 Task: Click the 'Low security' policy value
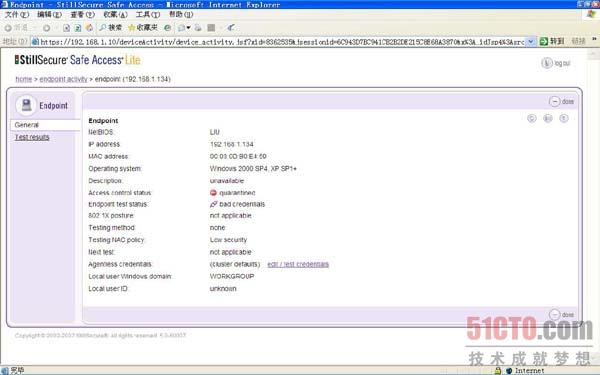(x=228, y=240)
